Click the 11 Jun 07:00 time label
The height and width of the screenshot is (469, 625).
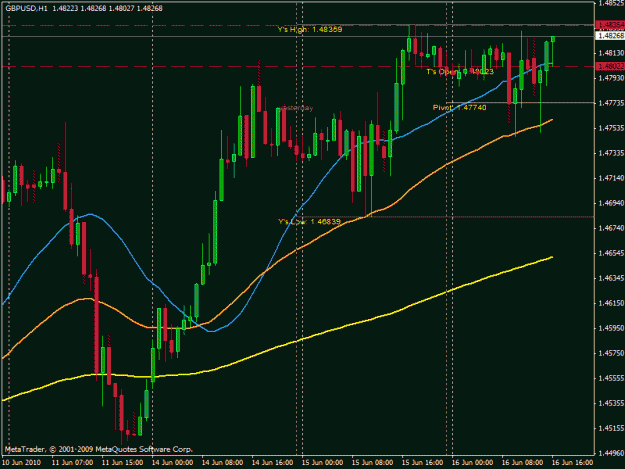tap(73, 462)
